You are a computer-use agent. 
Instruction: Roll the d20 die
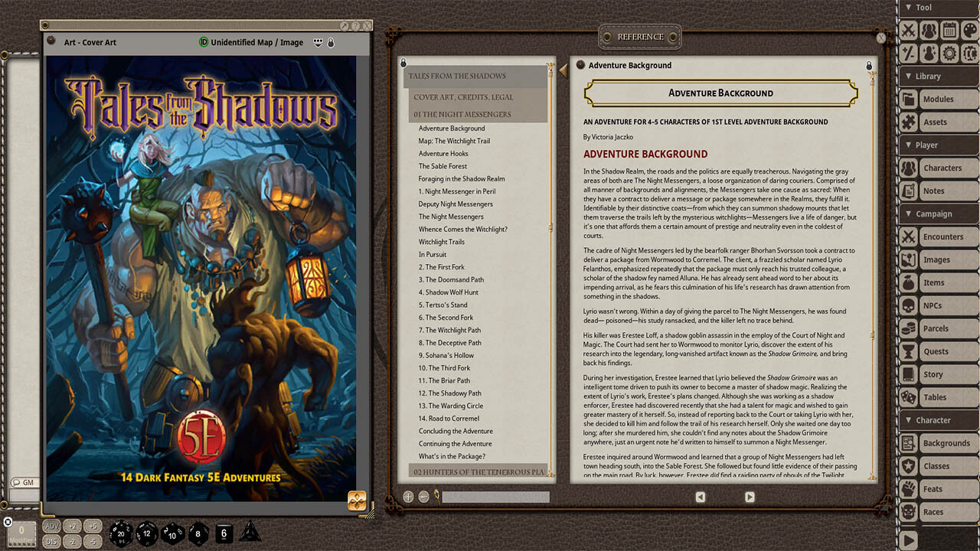122,533
